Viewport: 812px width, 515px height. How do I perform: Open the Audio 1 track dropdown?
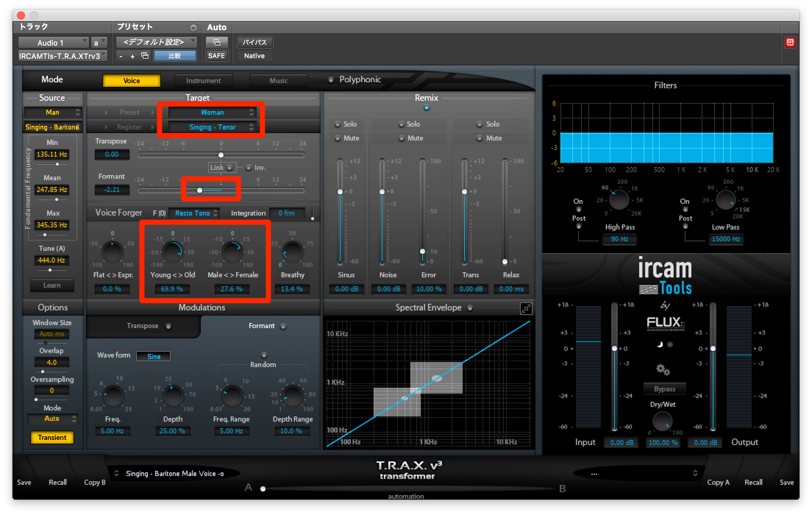53,42
